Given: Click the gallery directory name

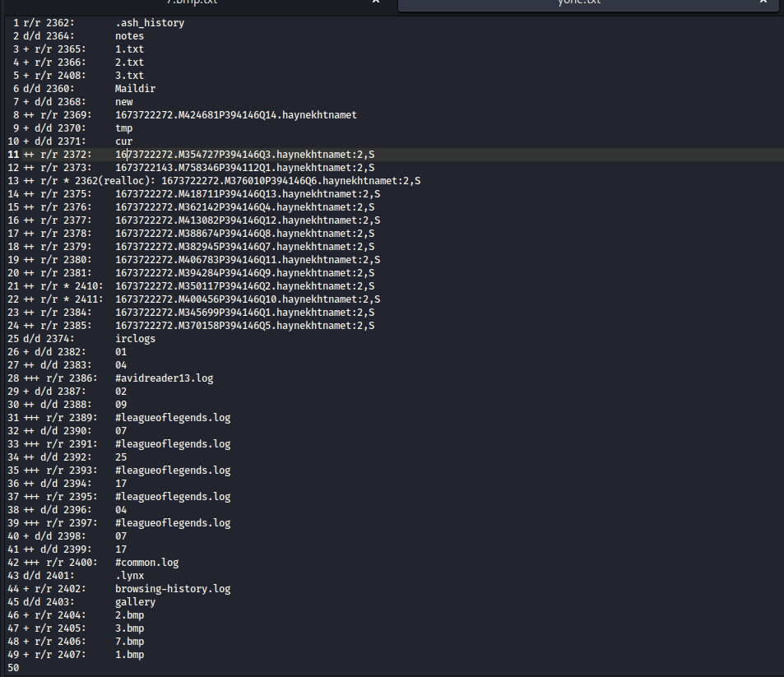Looking at the screenshot, I should point(135,602).
